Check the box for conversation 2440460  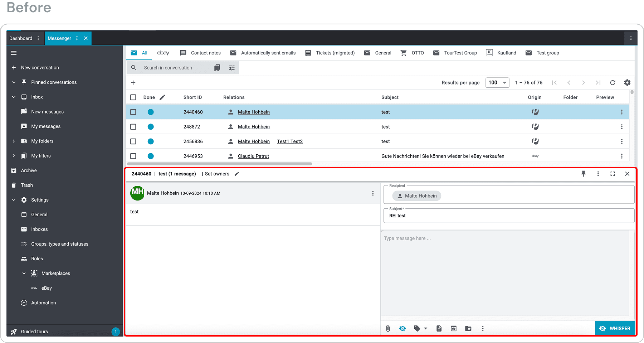point(133,112)
